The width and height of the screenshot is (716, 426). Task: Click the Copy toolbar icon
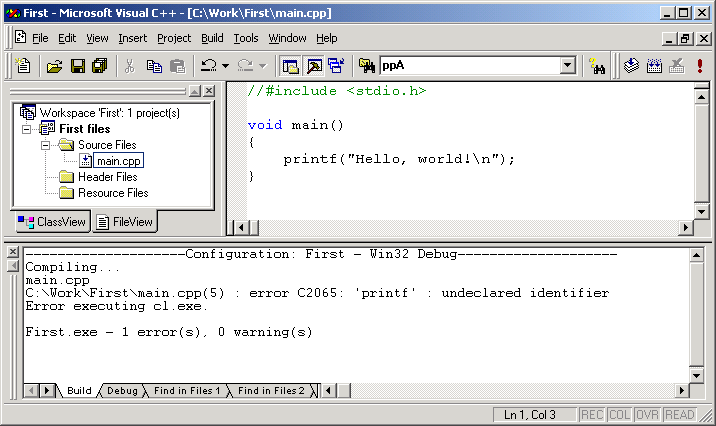pos(154,66)
